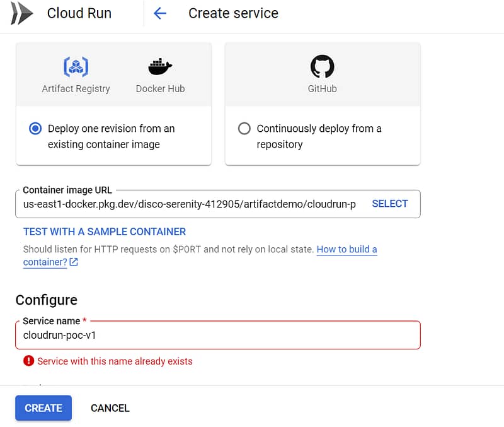Click the CANCEL button
504x427 pixels.
tap(110, 408)
